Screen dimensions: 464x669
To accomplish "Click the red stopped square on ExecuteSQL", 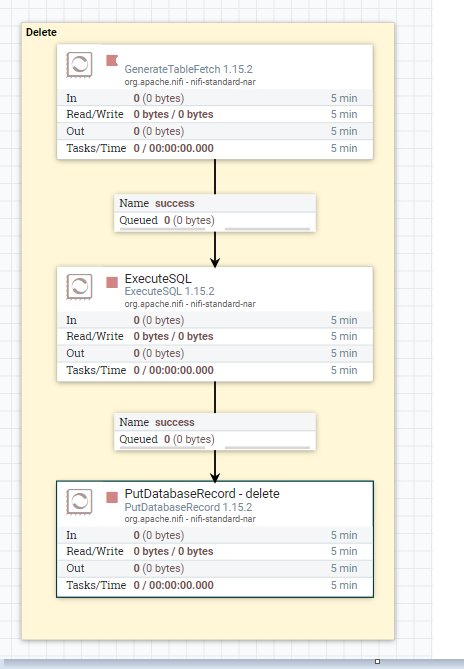I will click(112, 282).
